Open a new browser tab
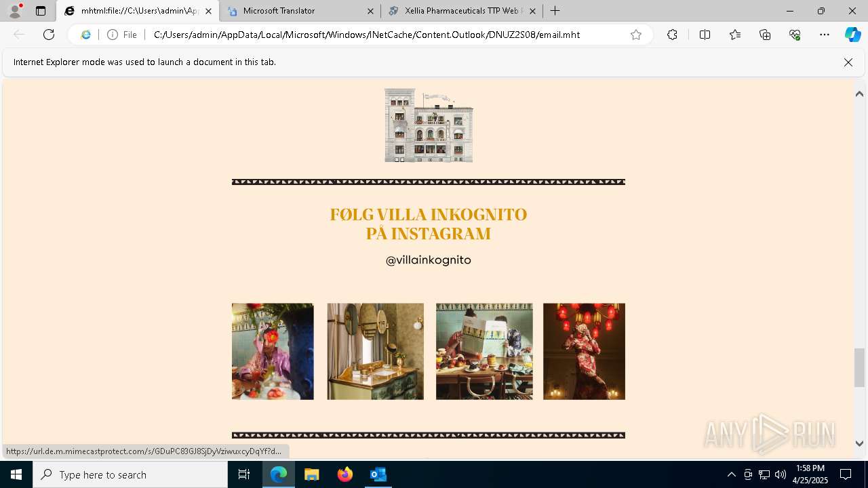Image resolution: width=868 pixels, height=488 pixels. coord(555,11)
